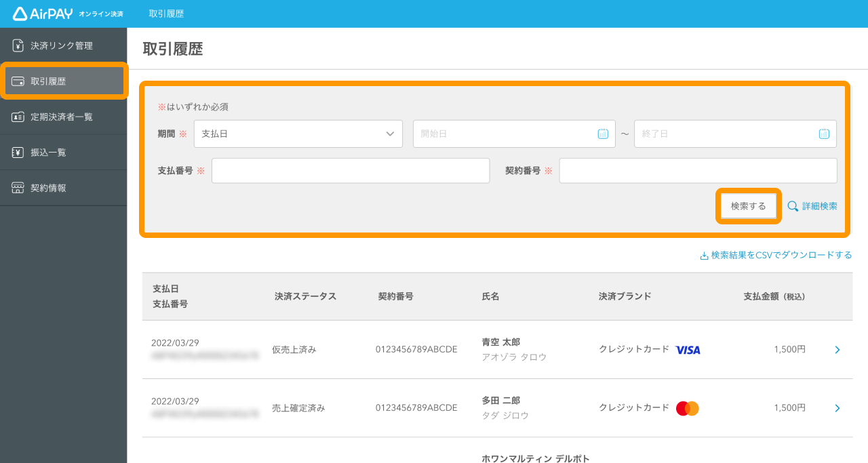
Task: Open 定期決済者一覧 sidebar item
Action: pyautogui.click(x=63, y=117)
